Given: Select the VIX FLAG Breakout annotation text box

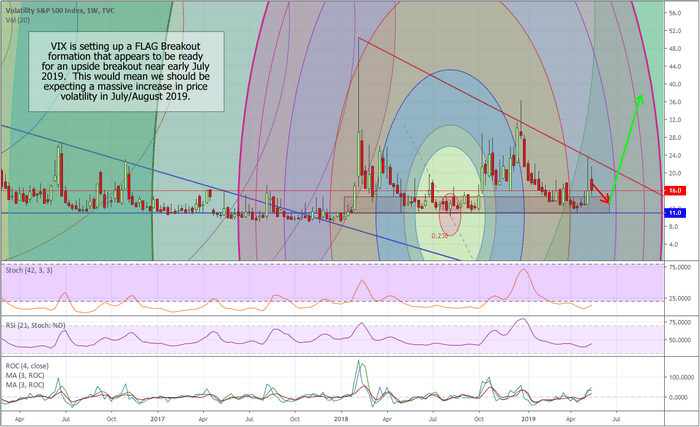Looking at the screenshot, I should point(126,71).
